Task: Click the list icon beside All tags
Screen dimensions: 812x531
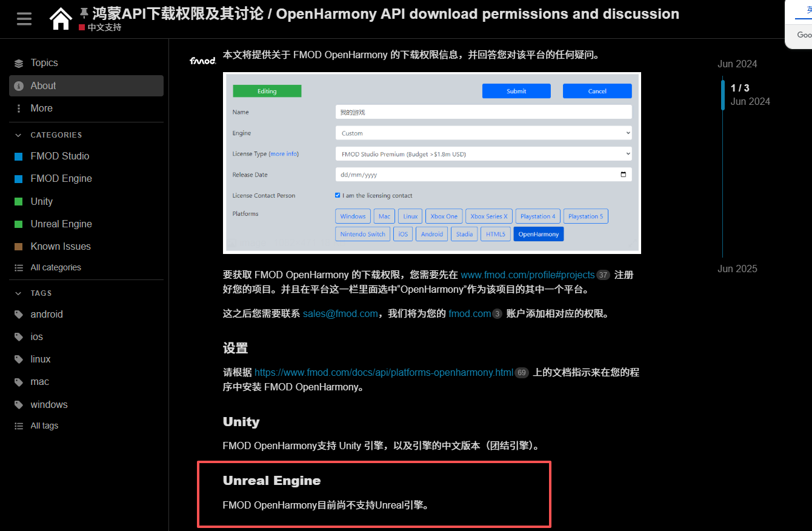Action: pyautogui.click(x=19, y=426)
